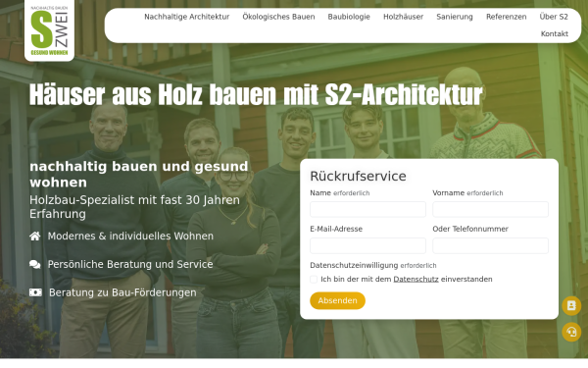Click text nachhaltig bauen und gesund wohnen
The image size is (588, 368).
[139, 175]
